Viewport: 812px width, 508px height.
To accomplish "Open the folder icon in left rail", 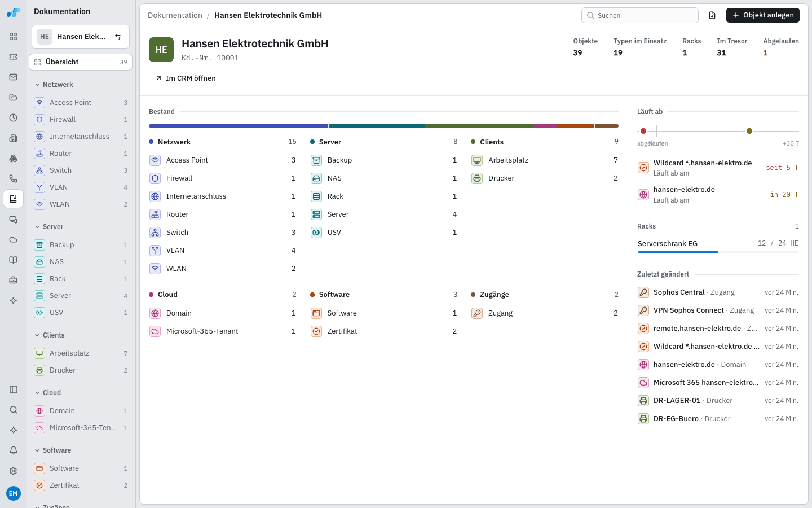I will [x=14, y=98].
